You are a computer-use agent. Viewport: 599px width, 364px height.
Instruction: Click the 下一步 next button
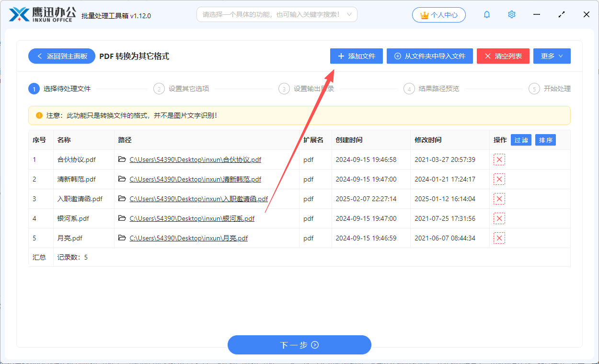(299, 345)
